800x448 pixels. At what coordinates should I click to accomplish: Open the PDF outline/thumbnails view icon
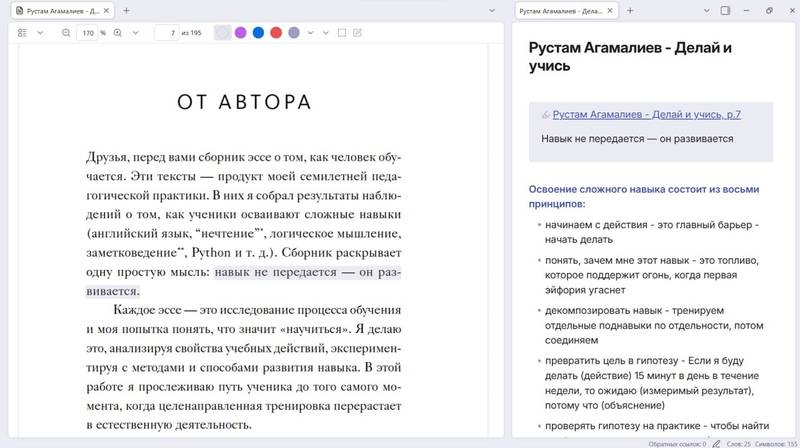[22, 33]
